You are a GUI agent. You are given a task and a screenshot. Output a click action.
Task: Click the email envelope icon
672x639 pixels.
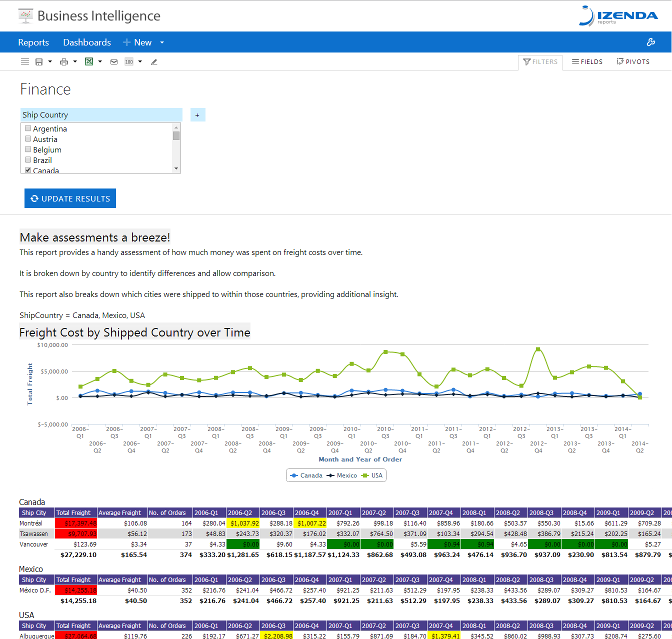coord(114,61)
